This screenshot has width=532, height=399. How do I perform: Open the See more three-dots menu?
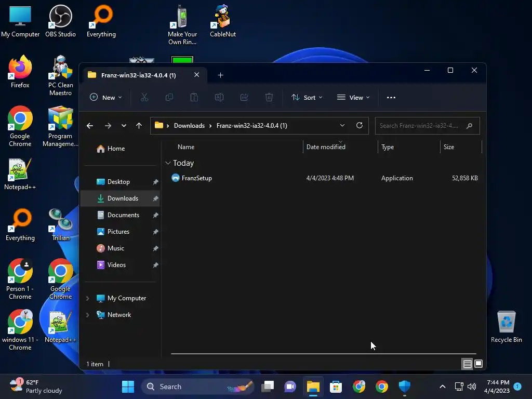coord(391,97)
